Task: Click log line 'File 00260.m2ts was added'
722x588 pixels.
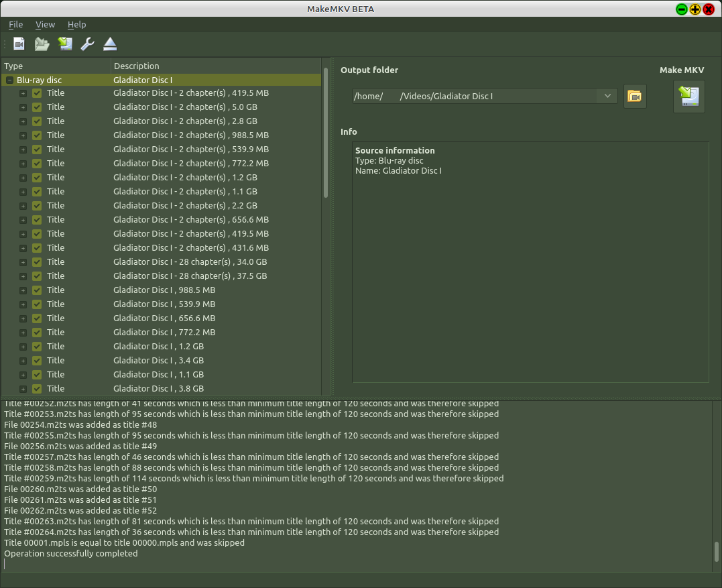Action: pos(80,489)
